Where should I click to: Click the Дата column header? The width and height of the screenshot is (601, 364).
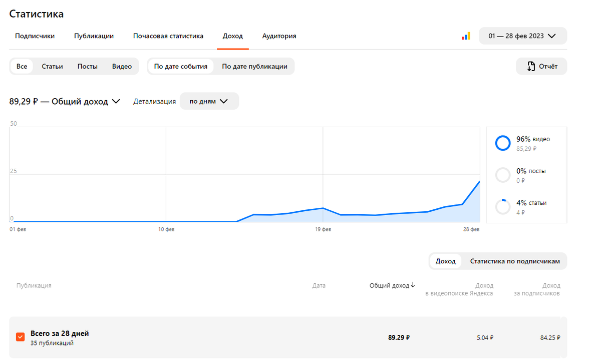pyautogui.click(x=319, y=285)
